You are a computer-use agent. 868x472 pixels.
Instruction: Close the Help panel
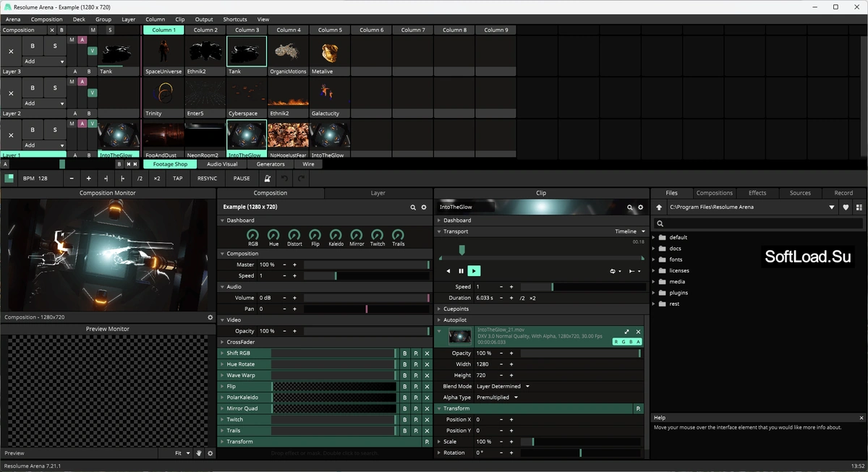point(861,418)
